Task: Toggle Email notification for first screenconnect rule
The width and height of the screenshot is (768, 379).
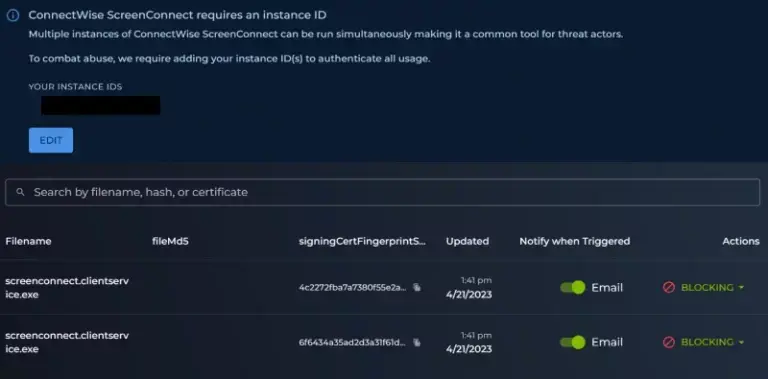Action: pyautogui.click(x=573, y=287)
